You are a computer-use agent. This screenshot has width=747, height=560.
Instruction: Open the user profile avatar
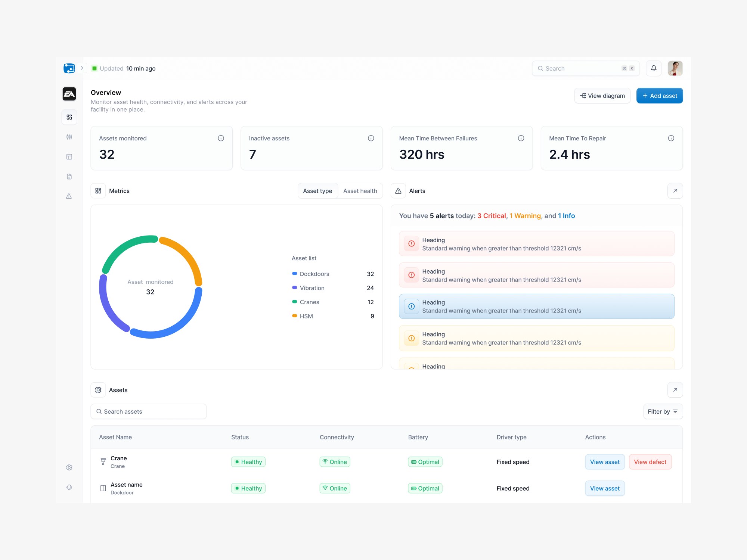click(x=675, y=68)
